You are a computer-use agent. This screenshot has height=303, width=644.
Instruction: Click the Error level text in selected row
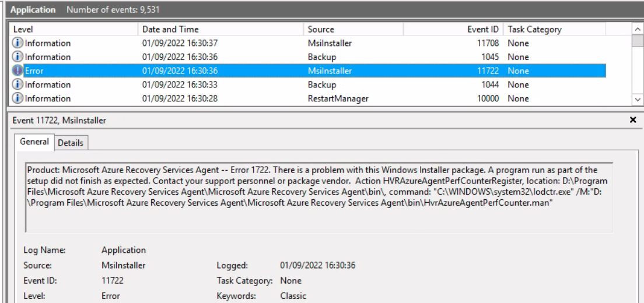[34, 71]
